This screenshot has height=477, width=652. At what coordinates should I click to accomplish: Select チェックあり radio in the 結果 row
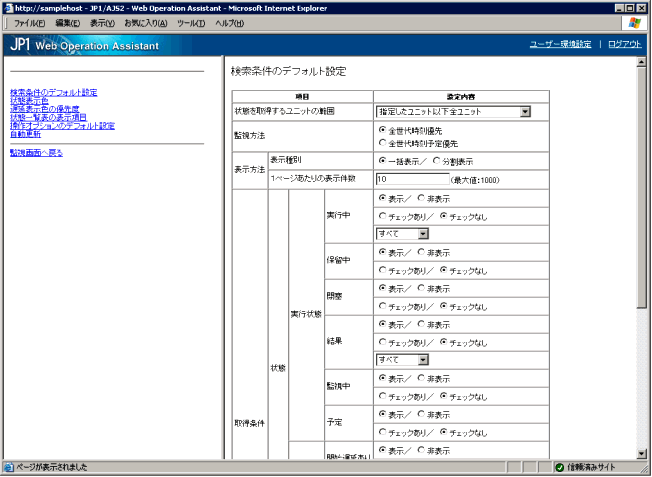pyautogui.click(x=382, y=342)
